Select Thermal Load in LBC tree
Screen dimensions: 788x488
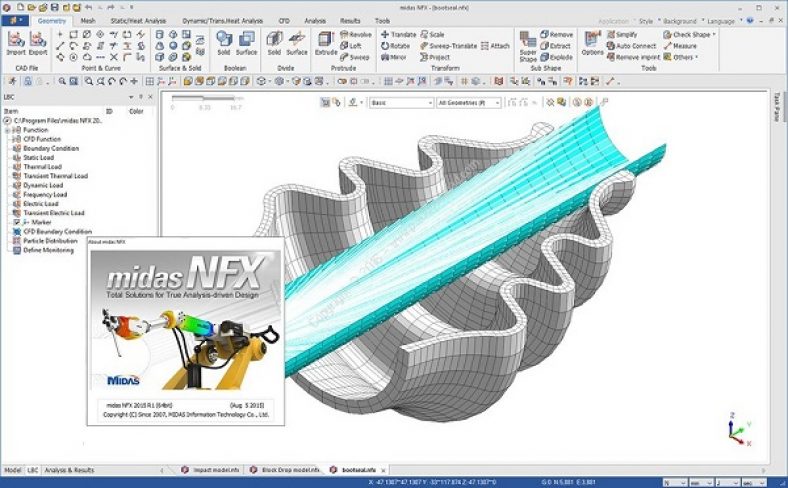pos(42,167)
